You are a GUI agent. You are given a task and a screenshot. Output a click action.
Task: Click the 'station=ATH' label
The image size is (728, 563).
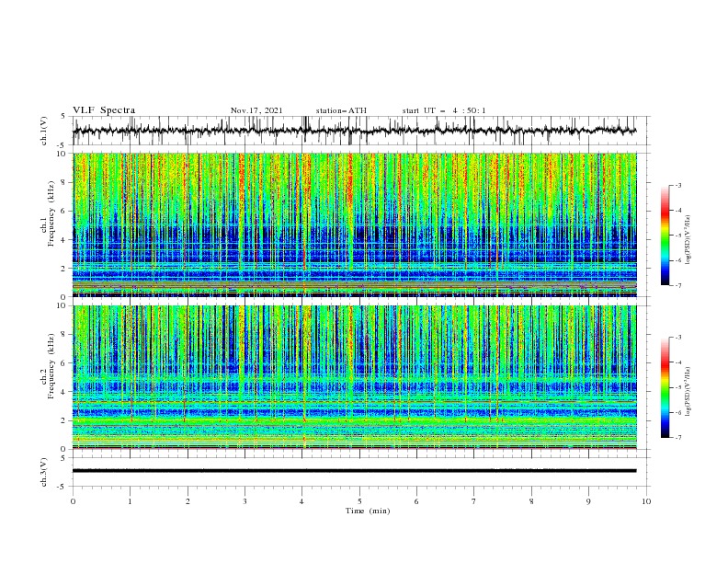click(341, 110)
